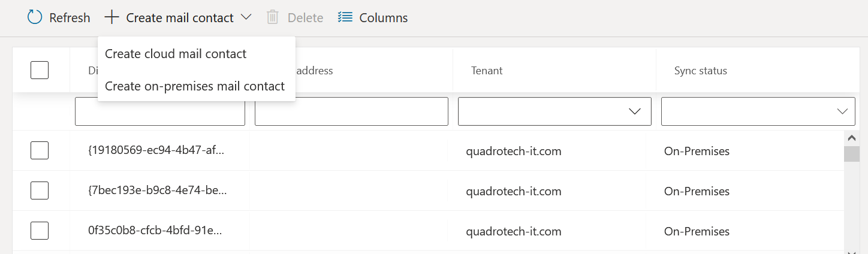Screen dimensions: 868x254
Task: Expand the Sync status filter dropdown
Action: point(758,111)
